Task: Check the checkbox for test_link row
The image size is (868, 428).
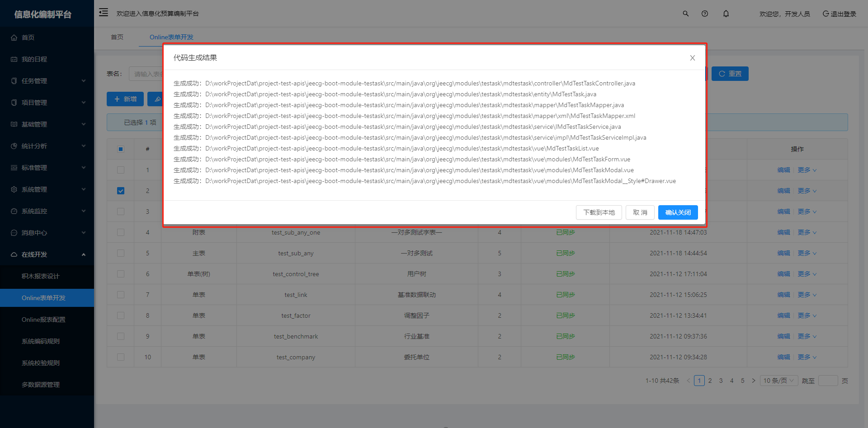Action: click(x=121, y=295)
